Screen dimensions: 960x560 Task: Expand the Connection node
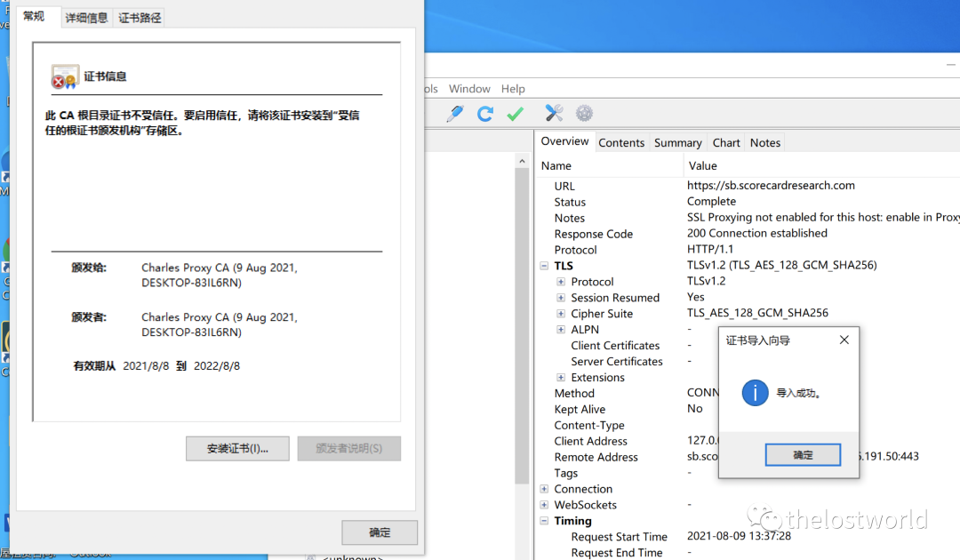pos(544,489)
